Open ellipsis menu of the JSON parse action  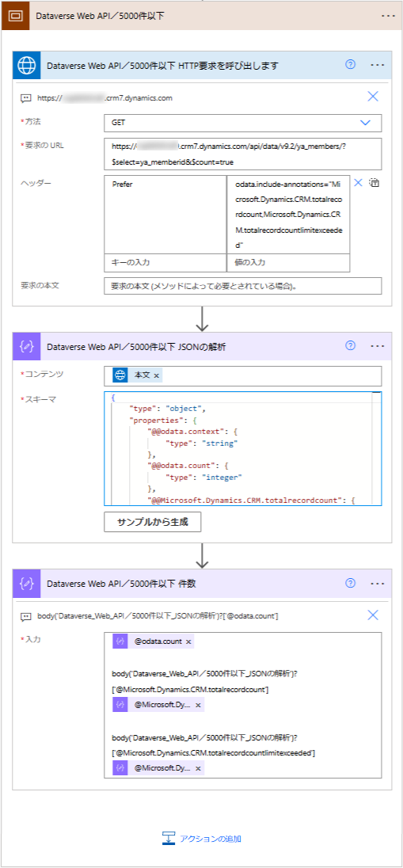(x=378, y=345)
